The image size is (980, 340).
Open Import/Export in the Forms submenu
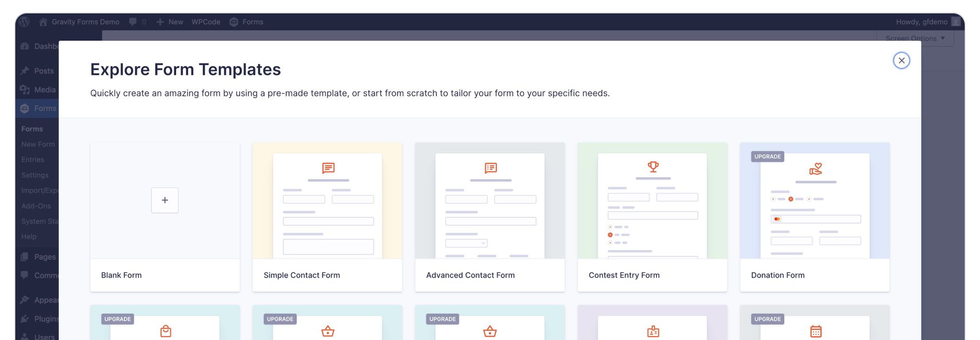click(x=40, y=191)
